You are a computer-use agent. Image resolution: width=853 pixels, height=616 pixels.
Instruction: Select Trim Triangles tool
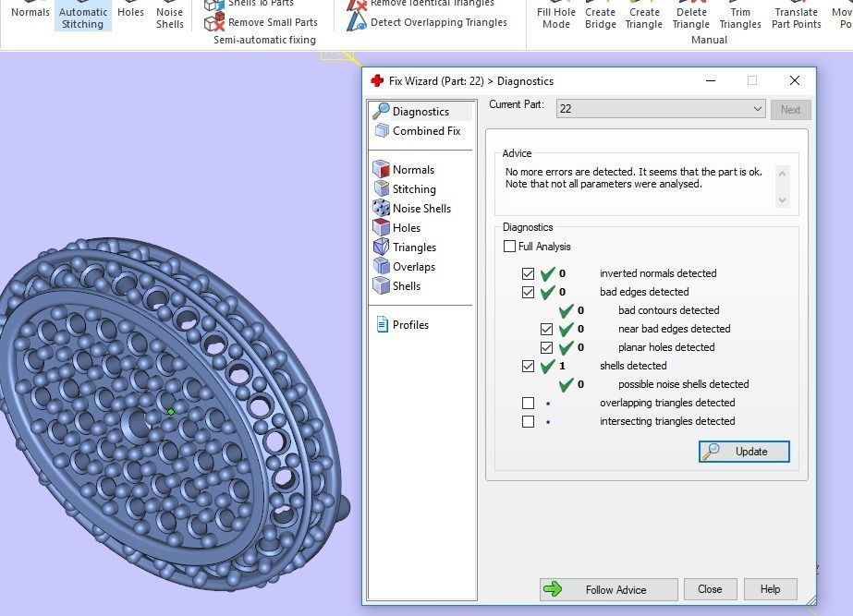(740, 15)
